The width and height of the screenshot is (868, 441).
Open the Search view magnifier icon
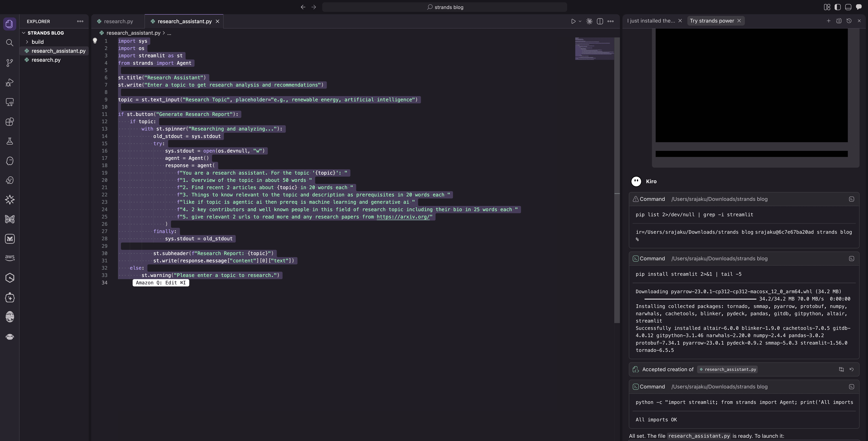point(10,43)
